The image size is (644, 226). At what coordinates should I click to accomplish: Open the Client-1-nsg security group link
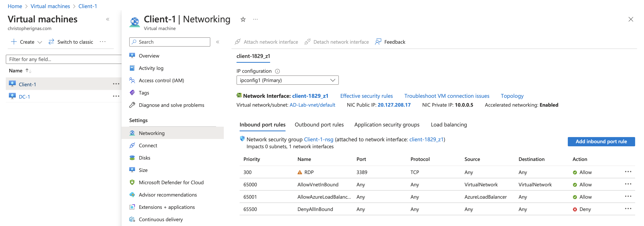pos(319,139)
